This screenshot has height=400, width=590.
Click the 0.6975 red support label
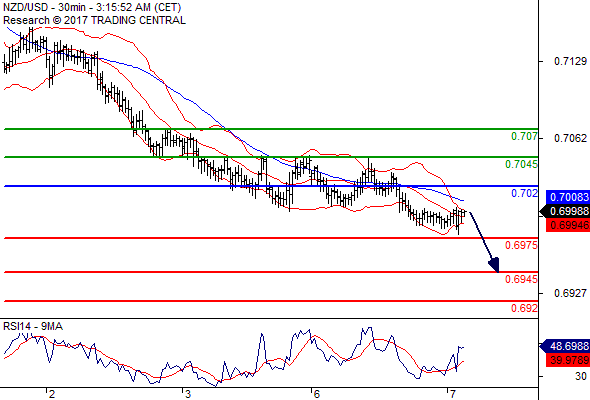coord(521,245)
